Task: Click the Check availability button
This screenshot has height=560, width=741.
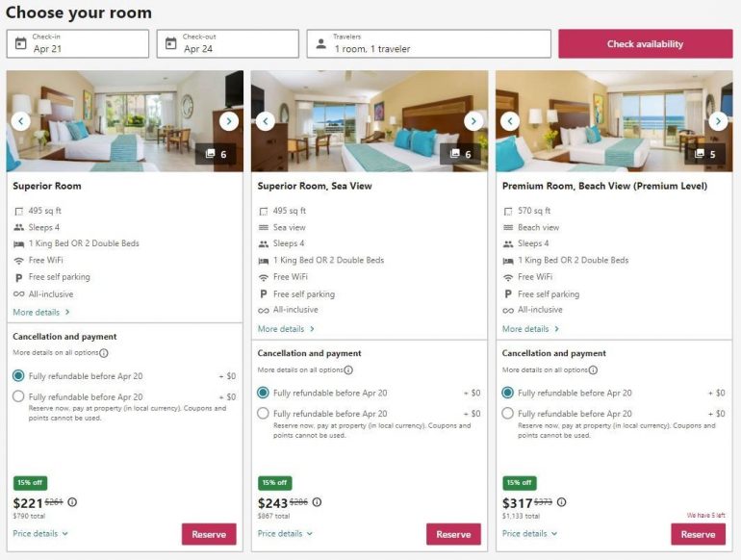Action: click(644, 43)
